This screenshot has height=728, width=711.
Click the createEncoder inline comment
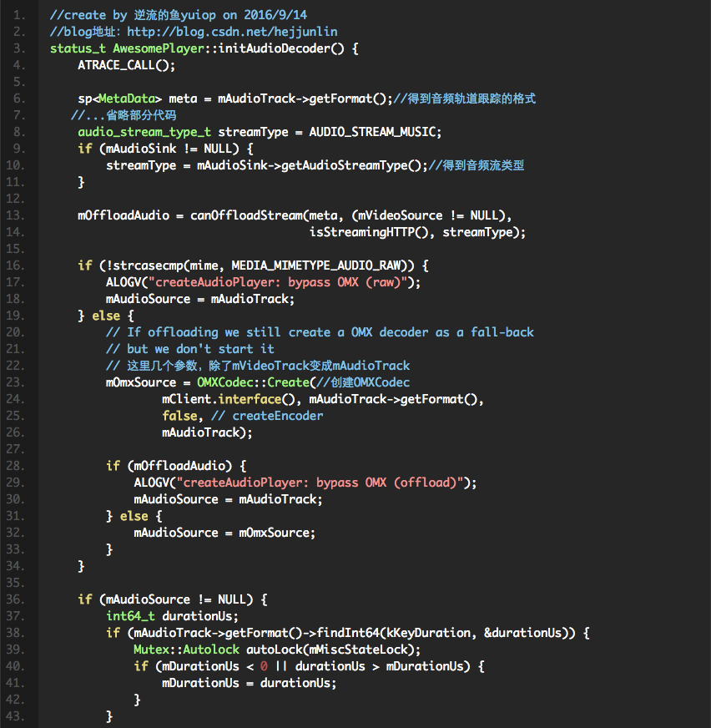277,416
